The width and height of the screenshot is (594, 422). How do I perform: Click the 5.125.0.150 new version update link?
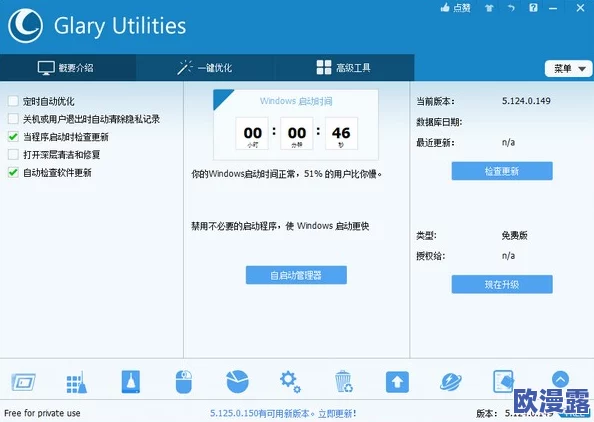coord(283,413)
